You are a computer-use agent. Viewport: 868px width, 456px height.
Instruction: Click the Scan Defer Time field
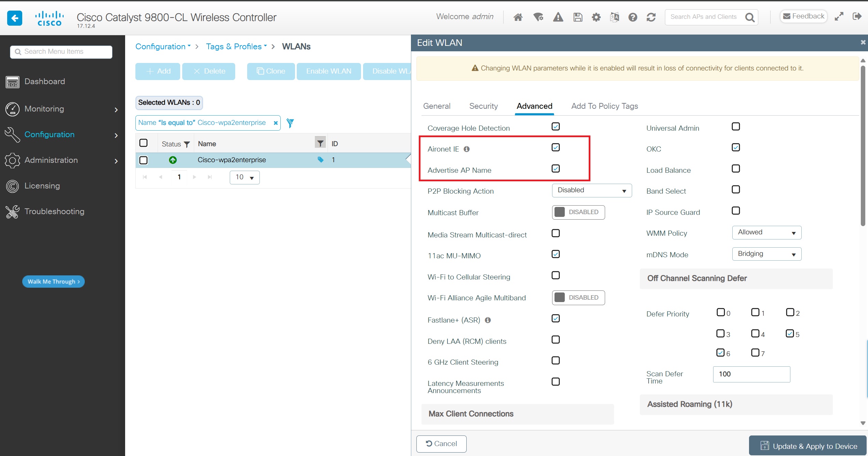click(x=751, y=374)
